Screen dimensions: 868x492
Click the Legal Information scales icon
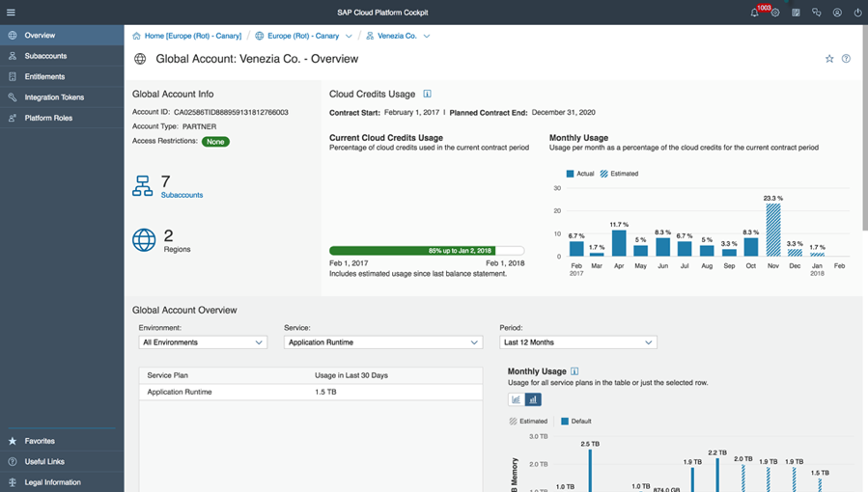pyautogui.click(x=13, y=482)
